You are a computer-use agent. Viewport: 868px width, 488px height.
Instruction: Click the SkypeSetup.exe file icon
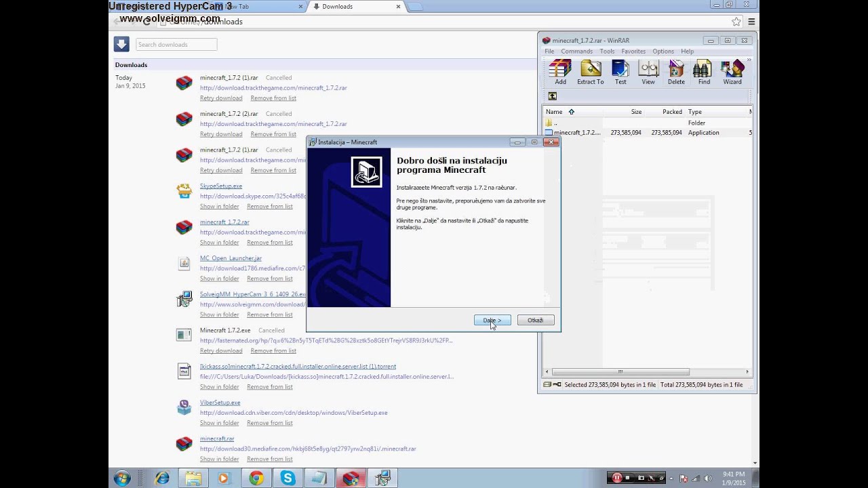coord(184,191)
